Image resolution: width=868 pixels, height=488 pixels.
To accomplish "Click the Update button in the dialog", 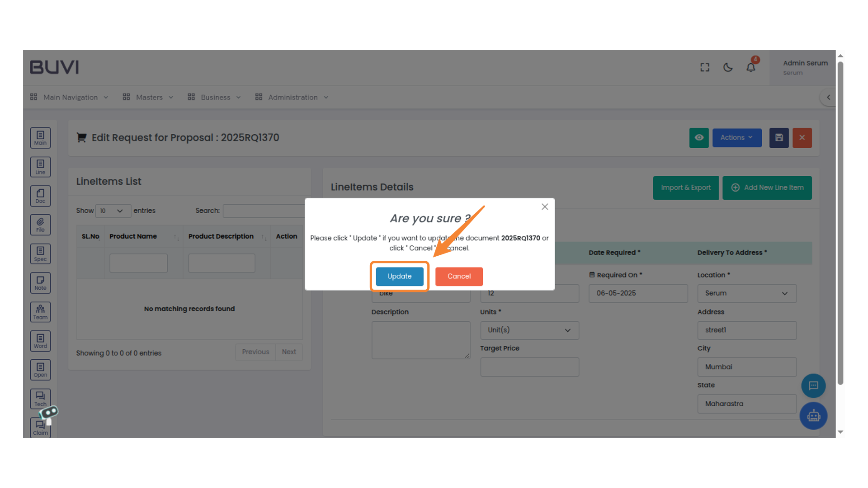I will pos(399,276).
